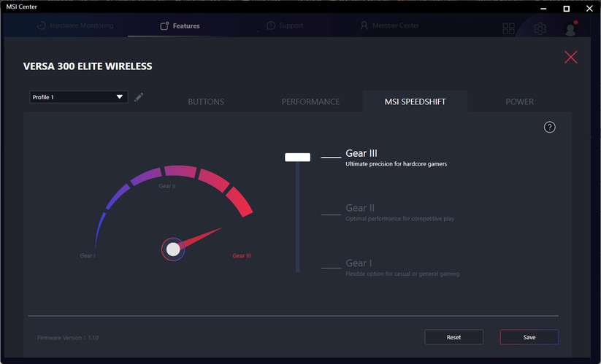Viewport: 601px width, 364px height.
Task: Click the Gear I gauge label
Action: (x=88, y=256)
